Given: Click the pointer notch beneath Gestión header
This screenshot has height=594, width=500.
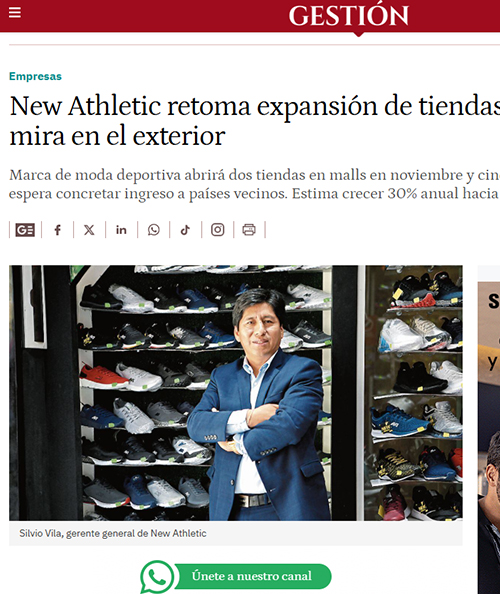Looking at the screenshot, I should click(358, 34).
